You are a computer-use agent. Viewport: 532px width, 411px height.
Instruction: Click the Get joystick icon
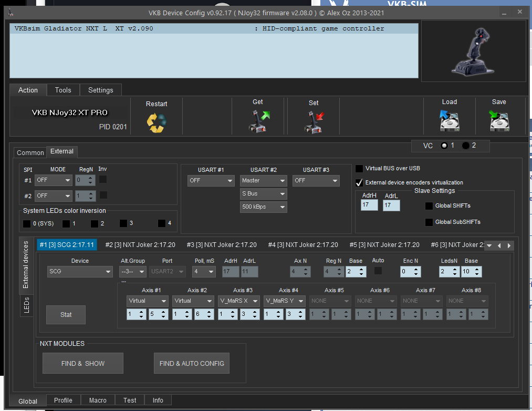tap(258, 121)
